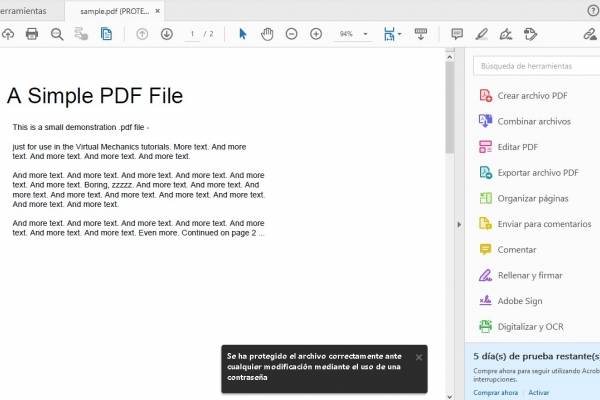Collapse the right tools pane arrow
600x400 pixels.
(x=459, y=224)
